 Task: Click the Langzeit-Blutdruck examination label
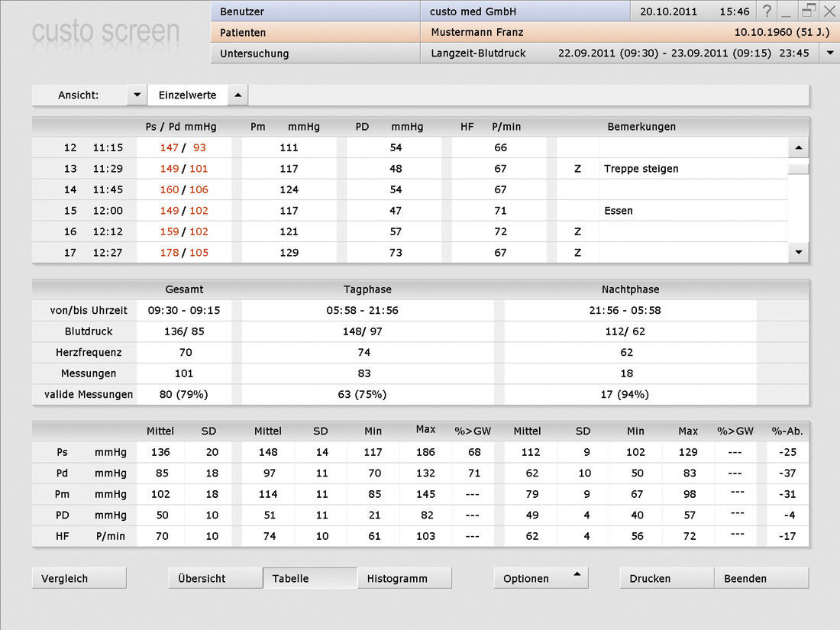pyautogui.click(x=478, y=53)
